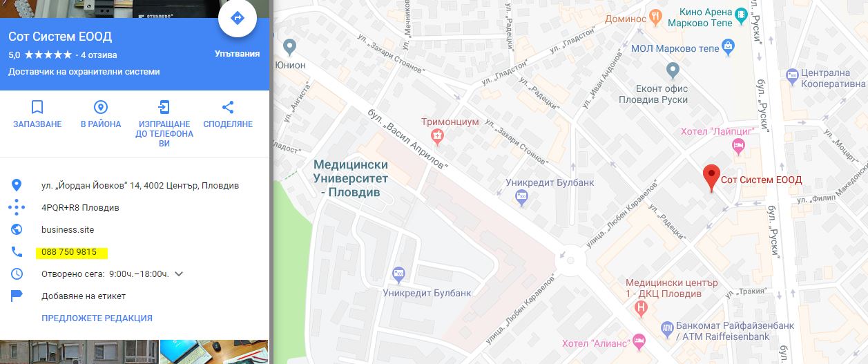Viewport: 868px width, 364px height.
Task: Select the МОЛ Марково тепе shopping icon
Action: 728,48
